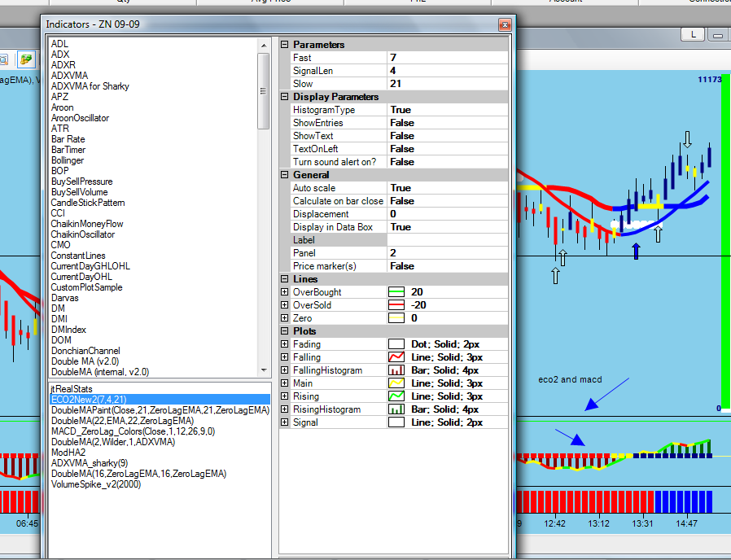This screenshot has height=560, width=731.
Task: Click the L button in background window
Action: (692, 34)
